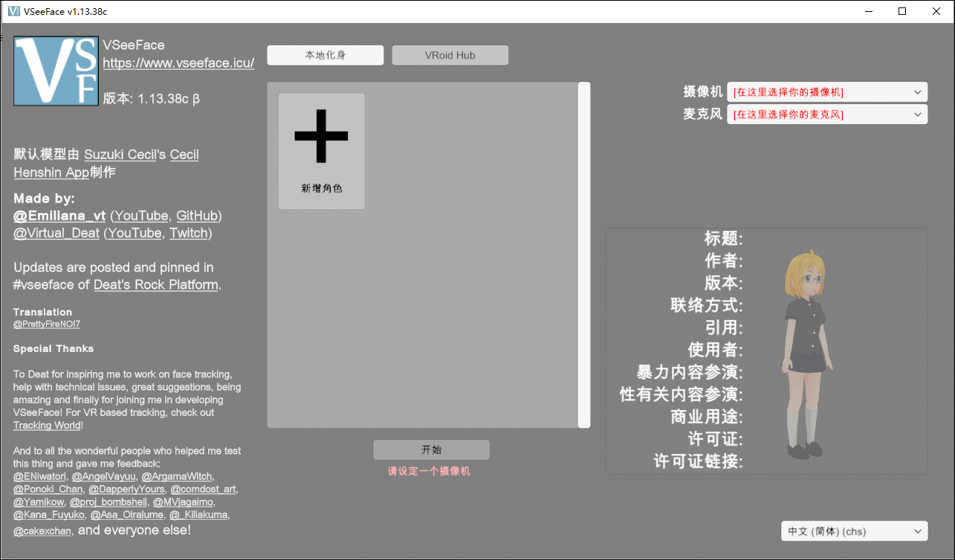Open the 摄像机 camera dropdown

tap(827, 92)
